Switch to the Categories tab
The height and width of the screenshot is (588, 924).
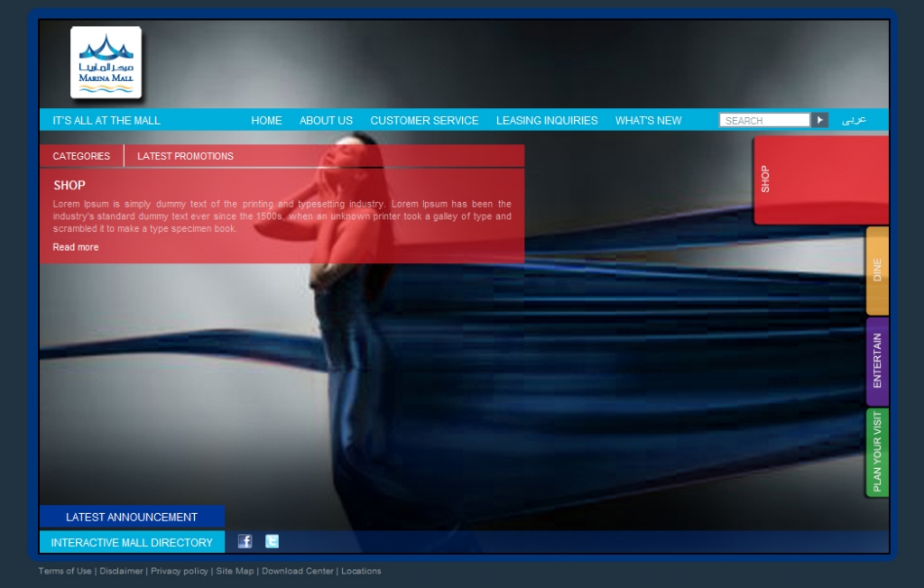81,156
